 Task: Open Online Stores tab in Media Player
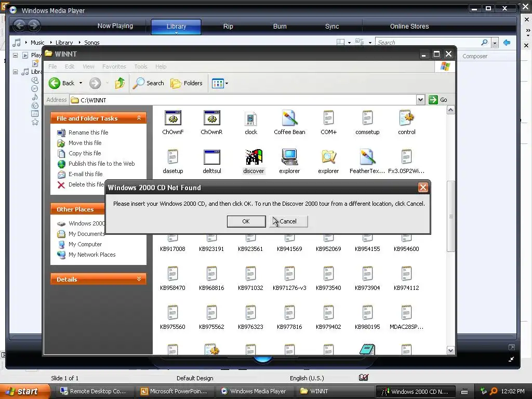pos(409,26)
